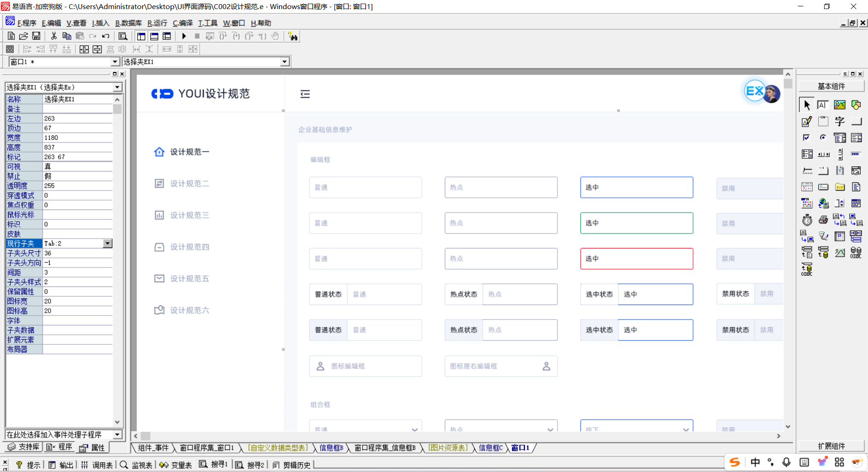The width and height of the screenshot is (868, 472).
Task: Select the 字 label component icon
Action: [840, 121]
